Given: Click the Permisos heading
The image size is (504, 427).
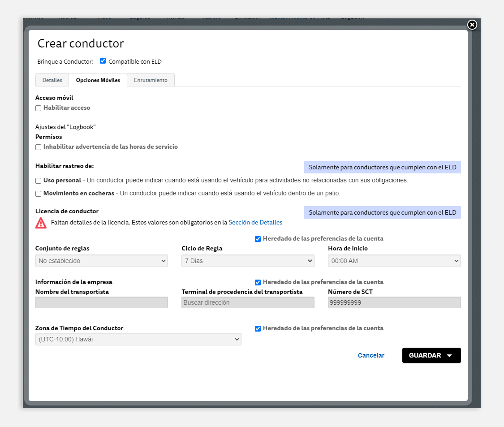Looking at the screenshot, I should click(48, 137).
